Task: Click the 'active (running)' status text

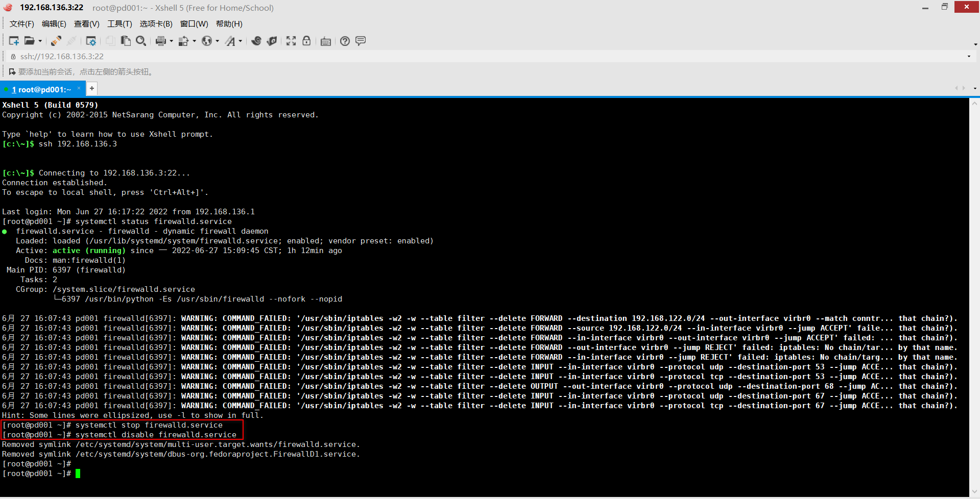Action: pyautogui.click(x=89, y=251)
